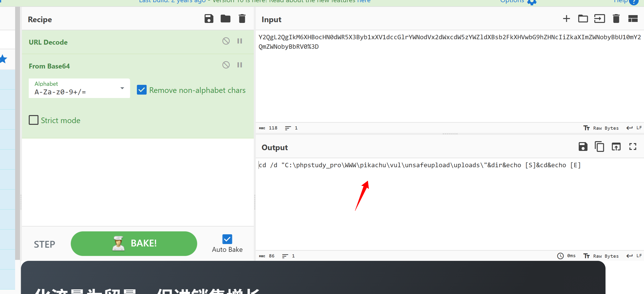644x294 pixels.
Task: Load a saved recipe folder icon
Action: (x=225, y=19)
